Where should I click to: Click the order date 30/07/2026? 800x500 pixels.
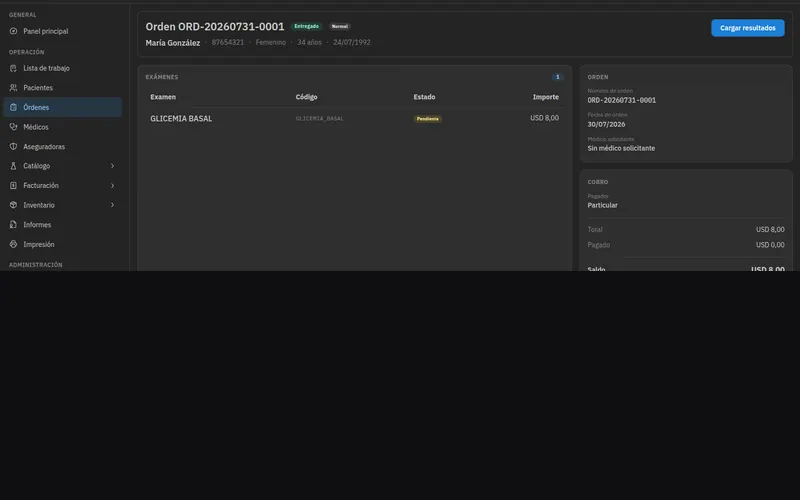606,124
